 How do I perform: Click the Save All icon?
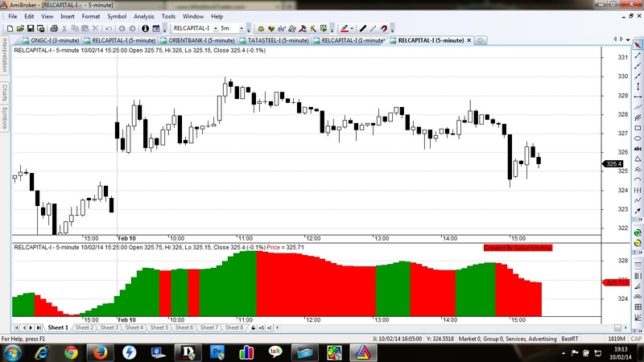pyautogui.click(x=41, y=28)
